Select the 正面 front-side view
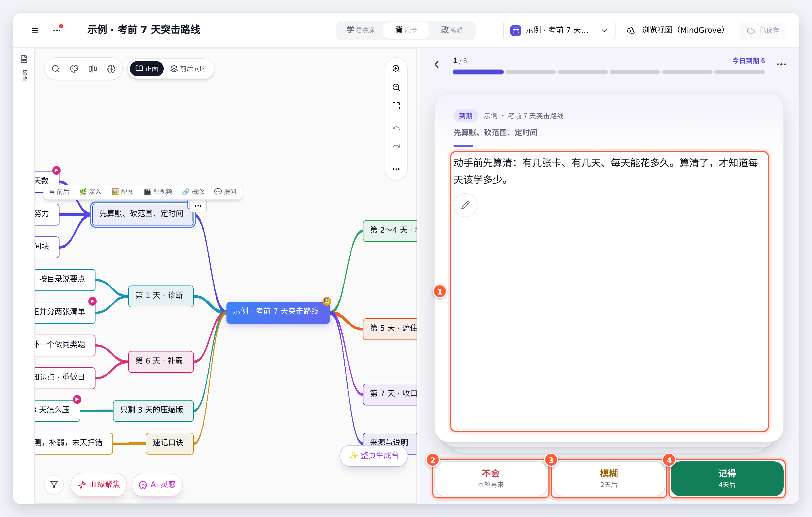Viewport: 812px width, 517px height. pyautogui.click(x=147, y=69)
